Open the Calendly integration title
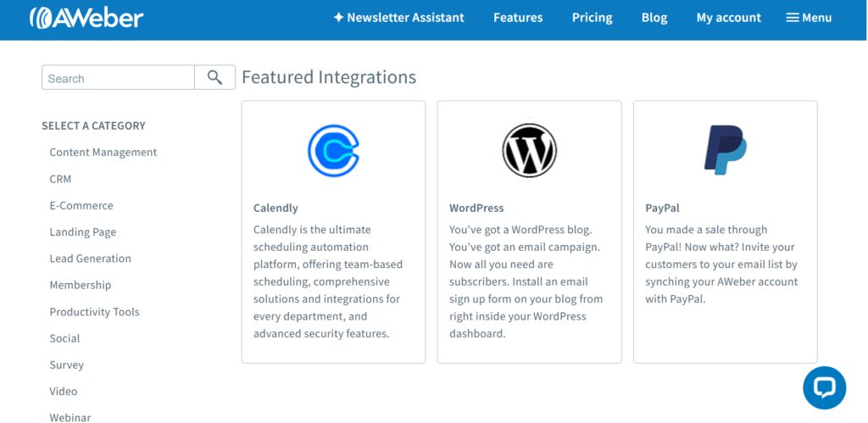 [x=275, y=209]
